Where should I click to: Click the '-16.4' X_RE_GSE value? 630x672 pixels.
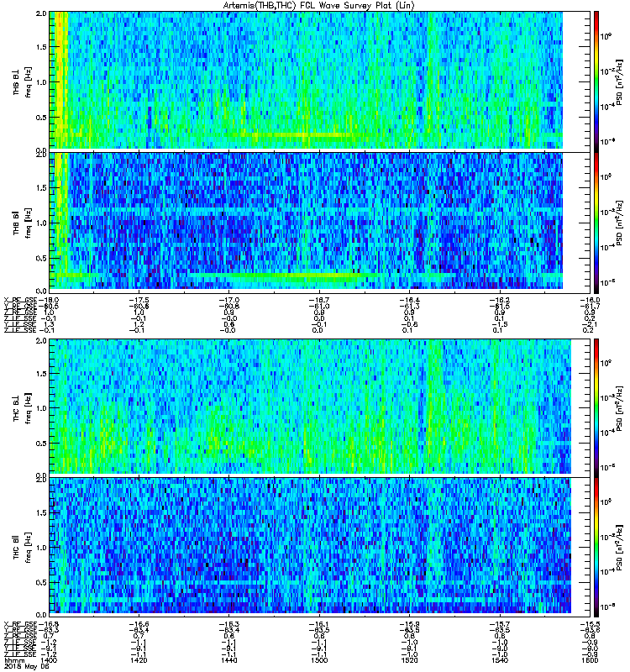409,300
